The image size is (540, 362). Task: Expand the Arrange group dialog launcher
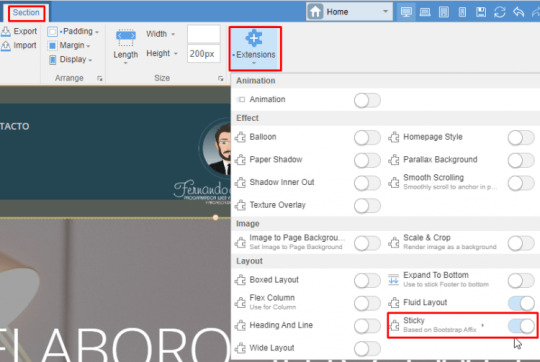click(100, 79)
